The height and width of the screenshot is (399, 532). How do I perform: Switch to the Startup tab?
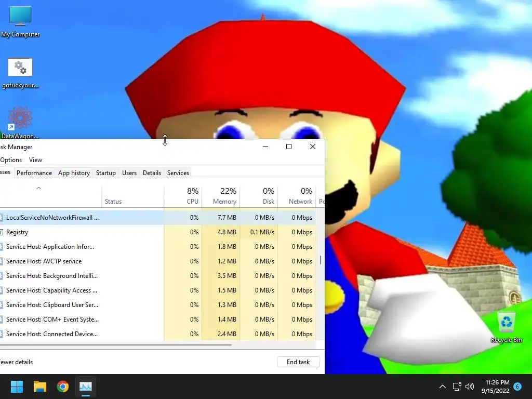(x=106, y=172)
